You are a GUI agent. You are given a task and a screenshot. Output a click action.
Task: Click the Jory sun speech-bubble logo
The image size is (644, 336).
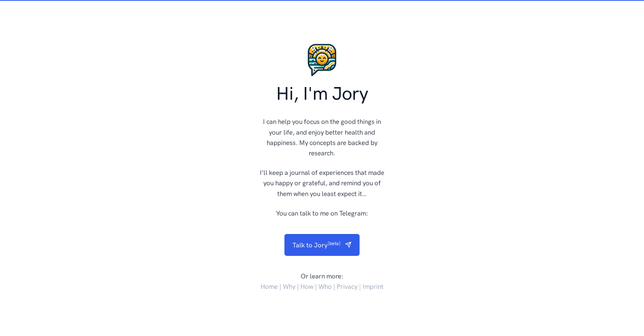click(322, 60)
